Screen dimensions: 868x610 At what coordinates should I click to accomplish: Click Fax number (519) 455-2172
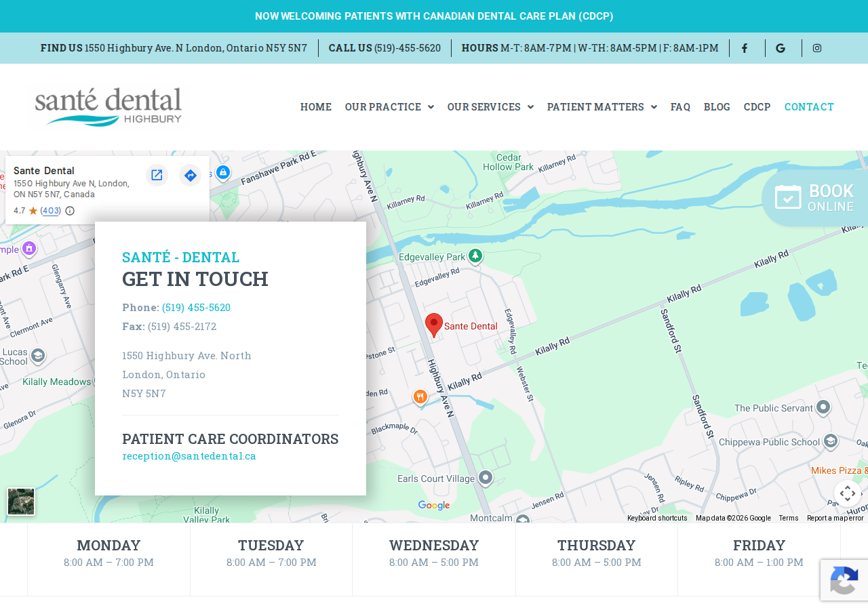pyautogui.click(x=182, y=327)
